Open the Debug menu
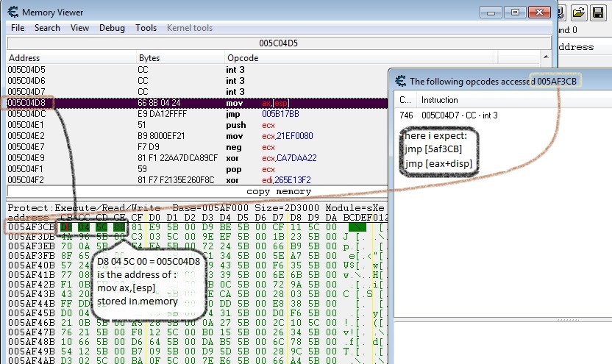This screenshot has width=612, height=364. 112,28
